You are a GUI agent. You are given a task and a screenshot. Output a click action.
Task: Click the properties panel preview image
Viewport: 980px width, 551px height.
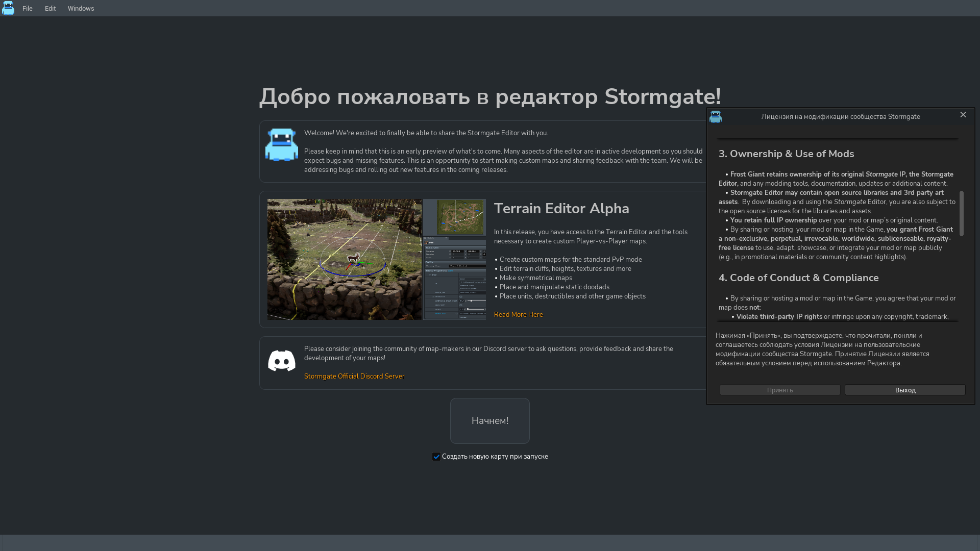click(x=454, y=278)
